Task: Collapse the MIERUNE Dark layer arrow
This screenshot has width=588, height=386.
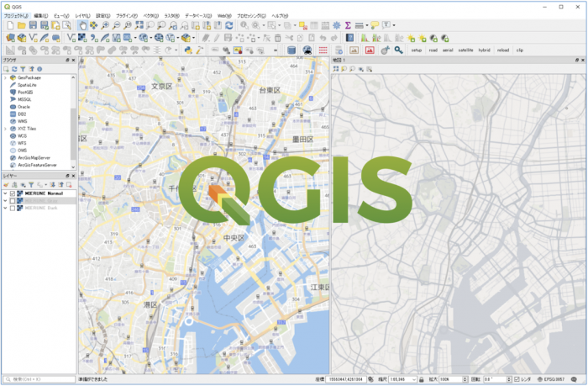Action: 5,208
